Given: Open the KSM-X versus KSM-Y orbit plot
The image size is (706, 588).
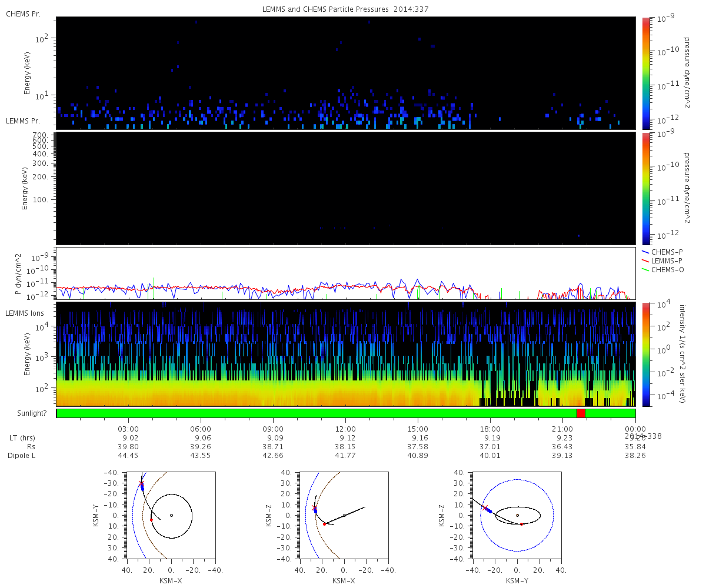Looking at the screenshot, I should pyautogui.click(x=171, y=515).
